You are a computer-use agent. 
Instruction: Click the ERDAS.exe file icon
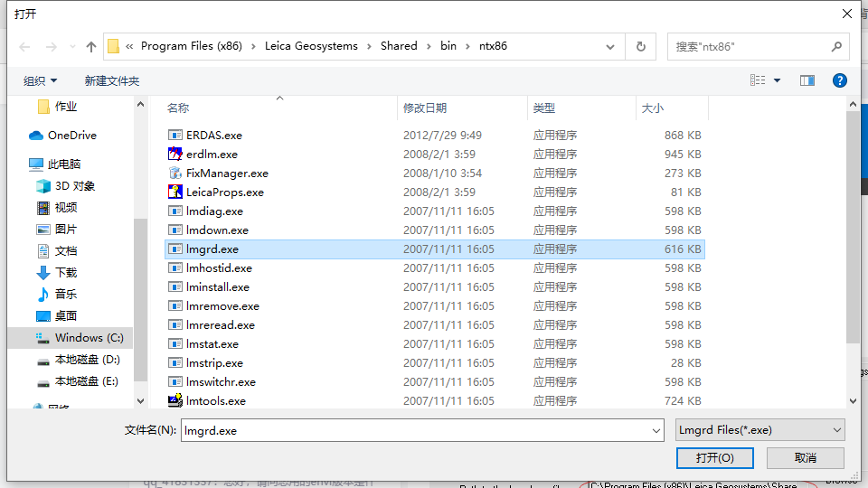175,135
